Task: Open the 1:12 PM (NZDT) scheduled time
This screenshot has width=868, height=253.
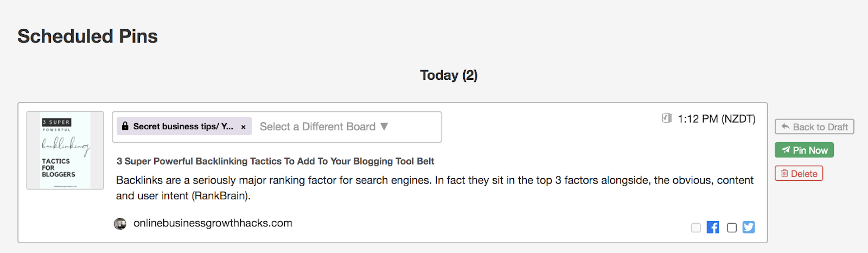Action: coord(716,119)
